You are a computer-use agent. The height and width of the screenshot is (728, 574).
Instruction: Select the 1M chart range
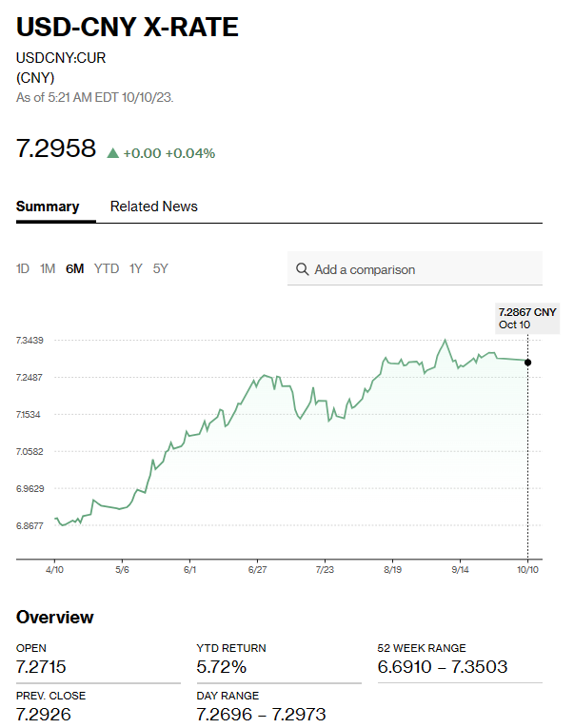(48, 268)
